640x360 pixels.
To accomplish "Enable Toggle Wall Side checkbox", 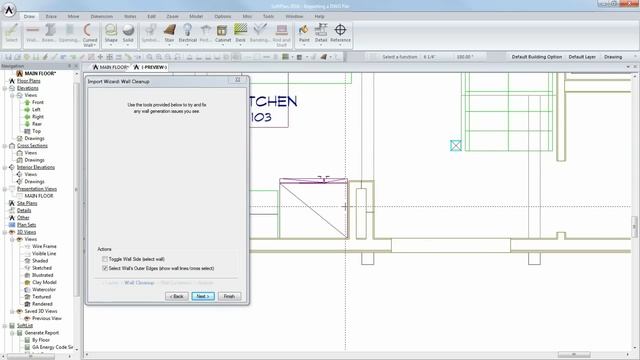I will (105, 259).
